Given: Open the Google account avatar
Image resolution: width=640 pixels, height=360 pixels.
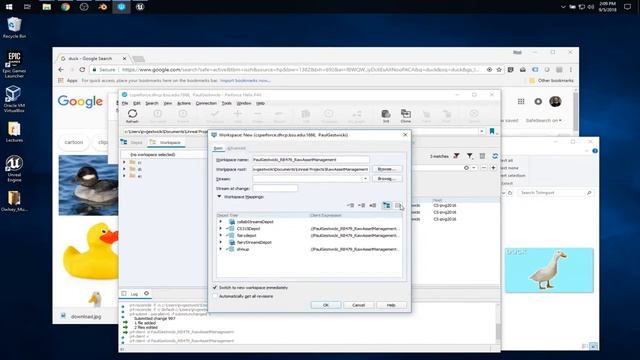Looking at the screenshot, I should pyautogui.click(x=555, y=101).
